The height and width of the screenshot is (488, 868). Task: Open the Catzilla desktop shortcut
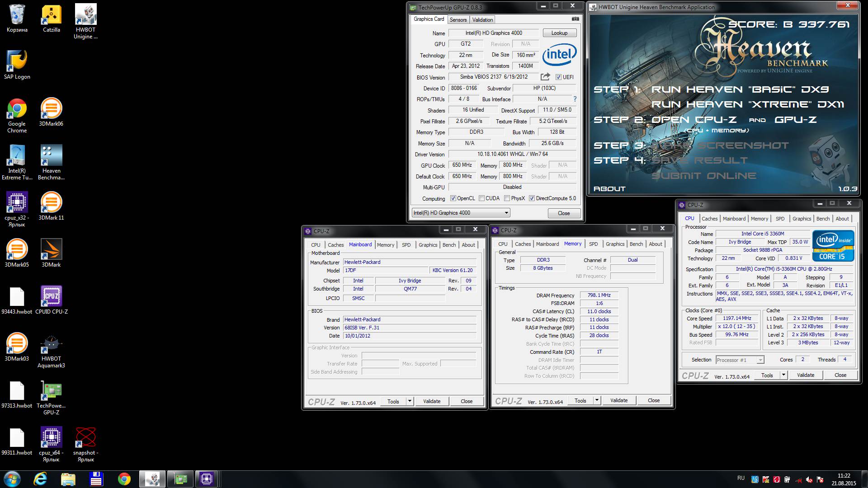pyautogui.click(x=52, y=19)
